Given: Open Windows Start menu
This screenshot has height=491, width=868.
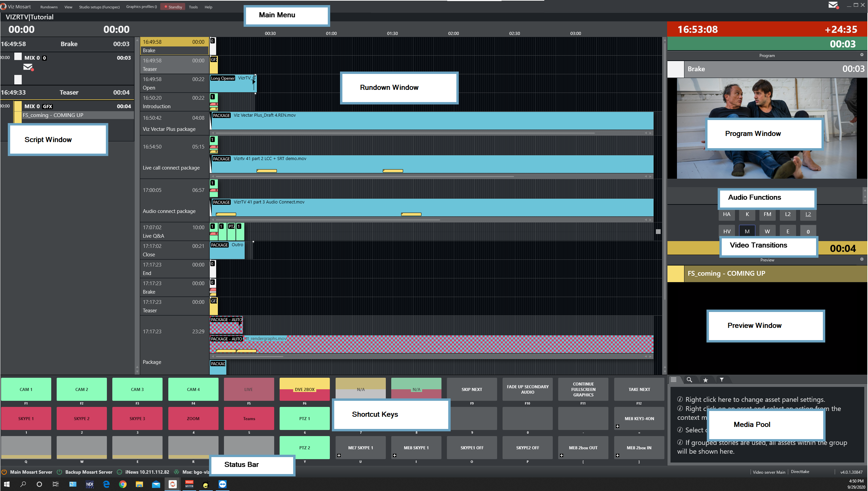Looking at the screenshot, I should (x=7, y=484).
